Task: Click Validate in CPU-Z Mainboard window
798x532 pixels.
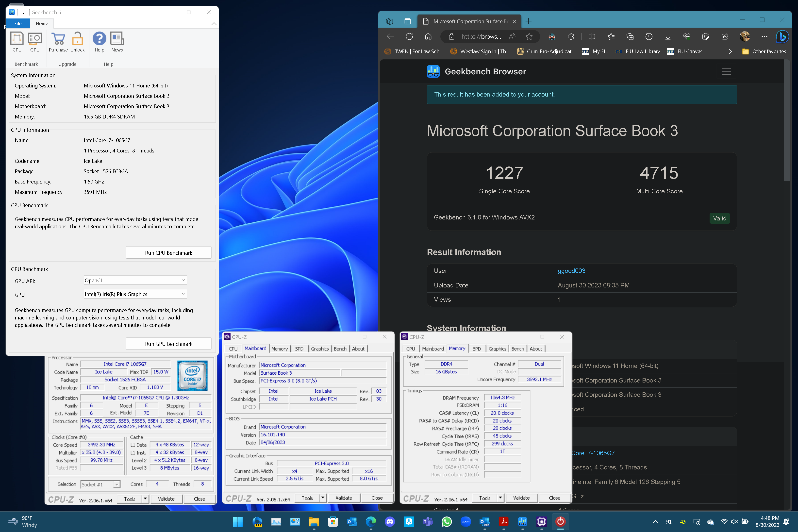Action: (x=344, y=498)
